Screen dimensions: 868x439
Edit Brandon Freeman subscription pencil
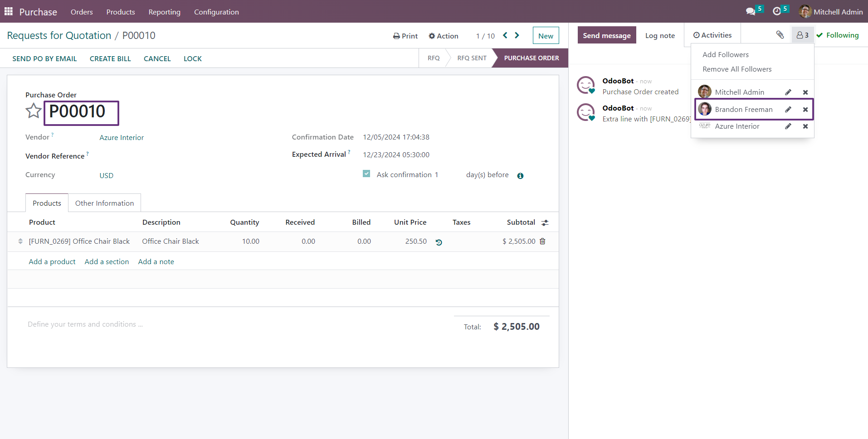(788, 110)
